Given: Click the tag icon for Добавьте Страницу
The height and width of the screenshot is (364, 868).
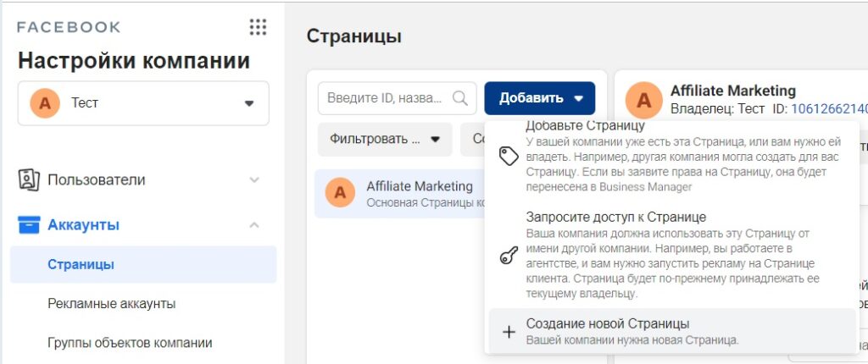Looking at the screenshot, I should (x=509, y=157).
